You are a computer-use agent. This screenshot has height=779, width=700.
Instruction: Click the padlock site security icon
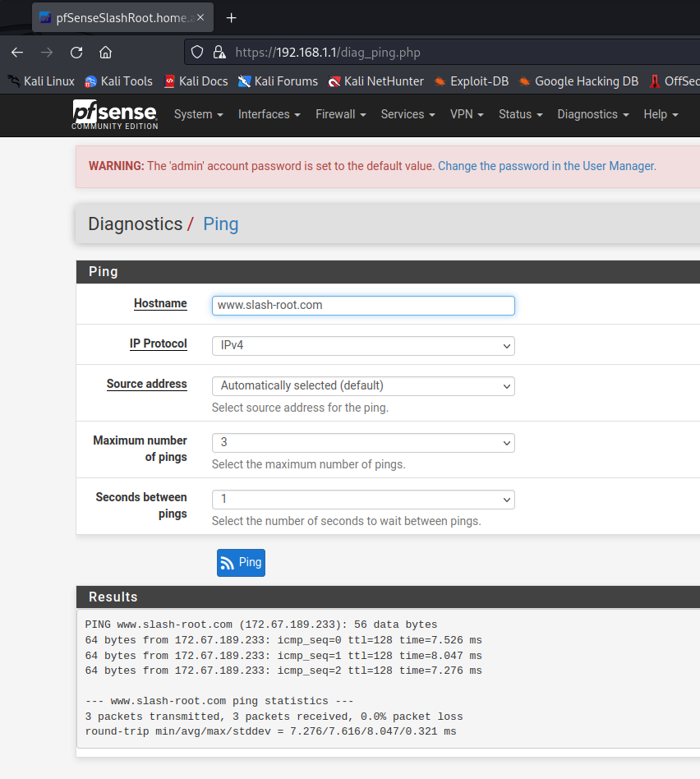coord(219,52)
